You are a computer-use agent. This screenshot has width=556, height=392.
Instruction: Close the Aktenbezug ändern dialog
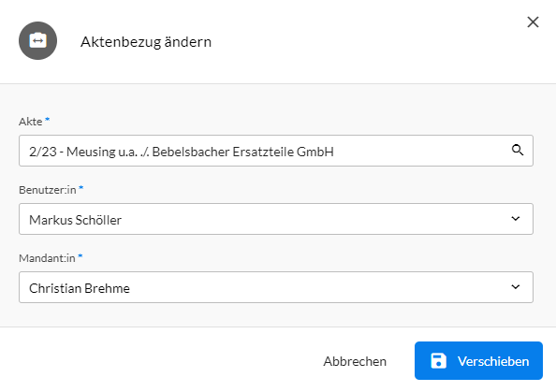(533, 22)
